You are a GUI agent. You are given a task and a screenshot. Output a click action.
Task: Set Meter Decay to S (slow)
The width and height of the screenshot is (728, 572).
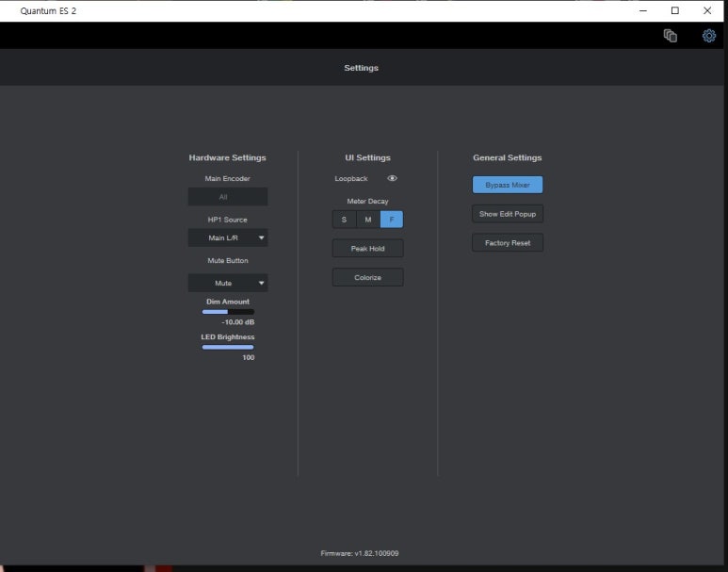(344, 220)
